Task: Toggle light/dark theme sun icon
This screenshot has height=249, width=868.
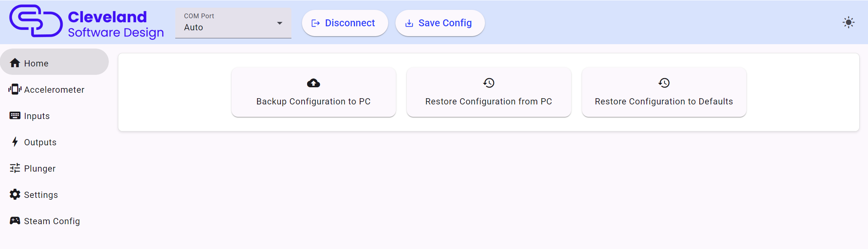Action: pos(849,23)
